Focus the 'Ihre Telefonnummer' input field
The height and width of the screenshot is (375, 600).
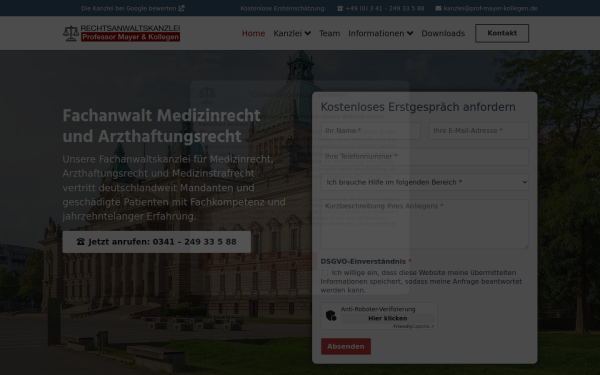tap(425, 157)
